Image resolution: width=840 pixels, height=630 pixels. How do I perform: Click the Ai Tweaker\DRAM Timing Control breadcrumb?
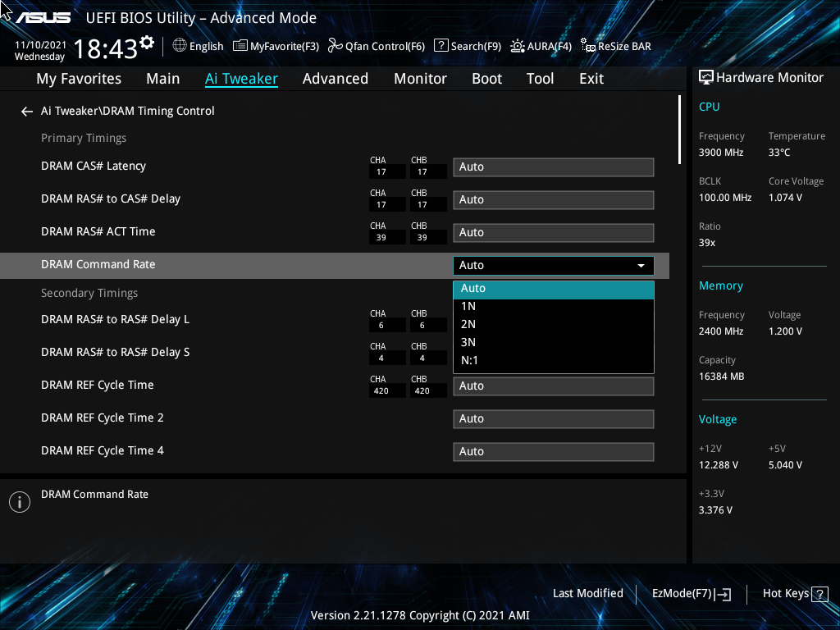coord(127,111)
